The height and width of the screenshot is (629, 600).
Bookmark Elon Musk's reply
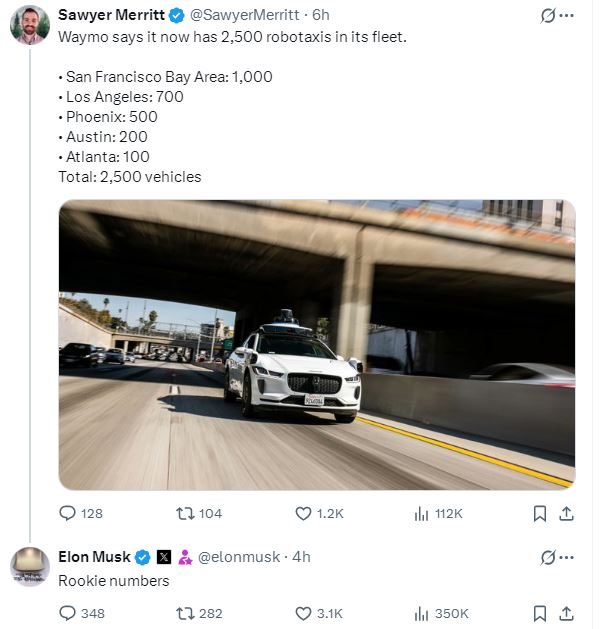pyautogui.click(x=540, y=613)
